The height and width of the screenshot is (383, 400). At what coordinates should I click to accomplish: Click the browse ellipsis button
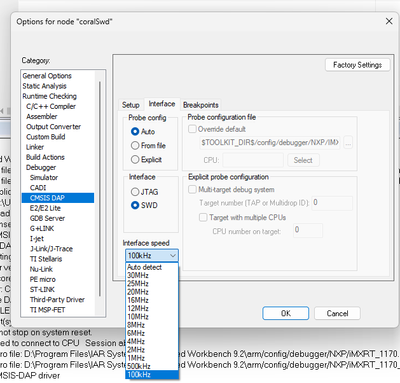point(348,143)
